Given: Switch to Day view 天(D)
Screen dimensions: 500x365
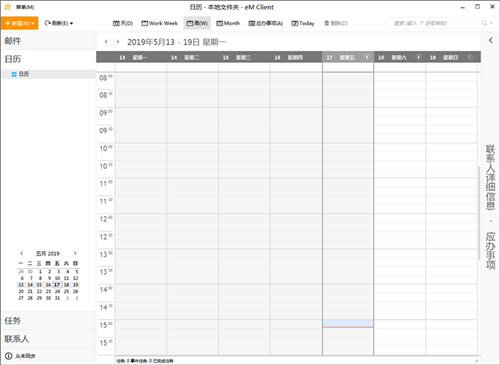Looking at the screenshot, I should coord(123,23).
